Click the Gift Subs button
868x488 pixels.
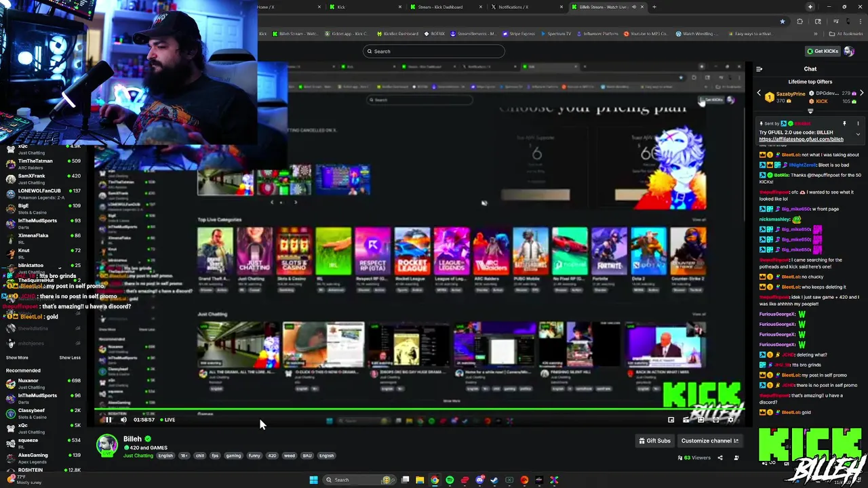tap(655, 441)
